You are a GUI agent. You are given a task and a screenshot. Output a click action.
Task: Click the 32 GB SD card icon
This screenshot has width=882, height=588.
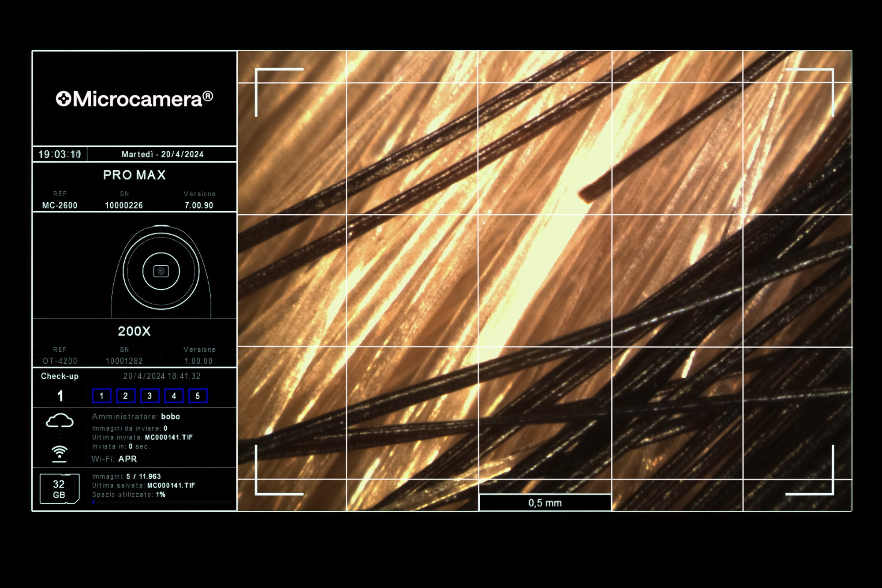pos(60,489)
